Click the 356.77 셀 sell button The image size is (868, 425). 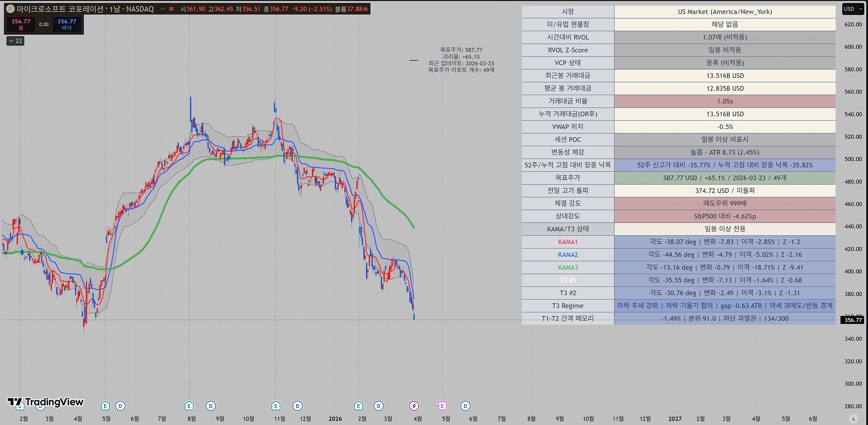21,24
